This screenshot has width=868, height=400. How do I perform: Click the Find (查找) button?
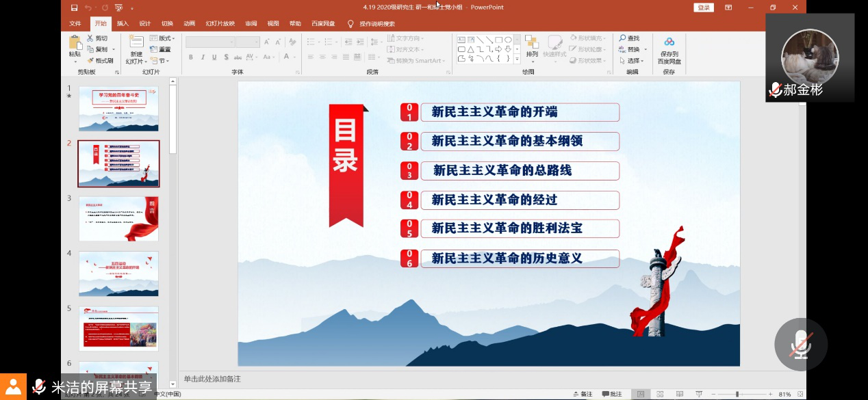click(630, 38)
